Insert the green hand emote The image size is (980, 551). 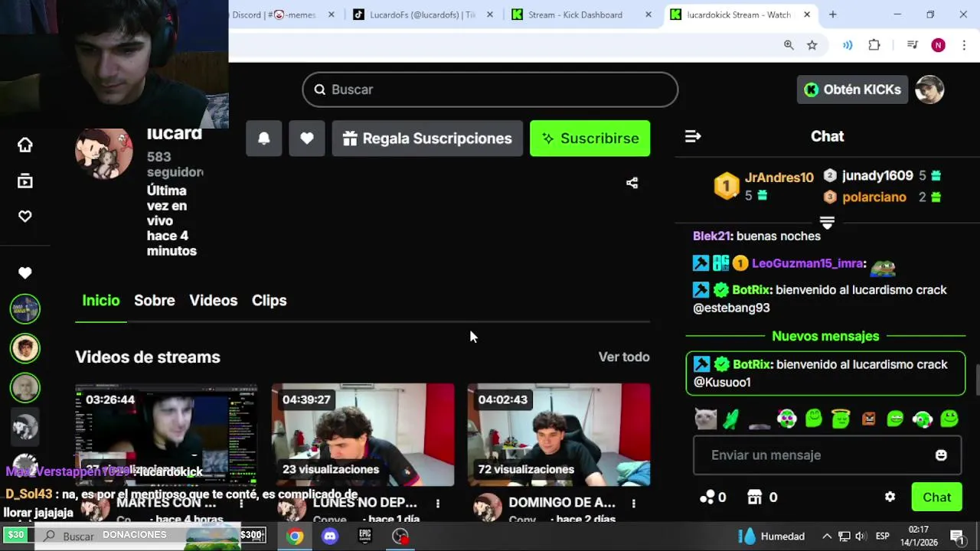(732, 419)
